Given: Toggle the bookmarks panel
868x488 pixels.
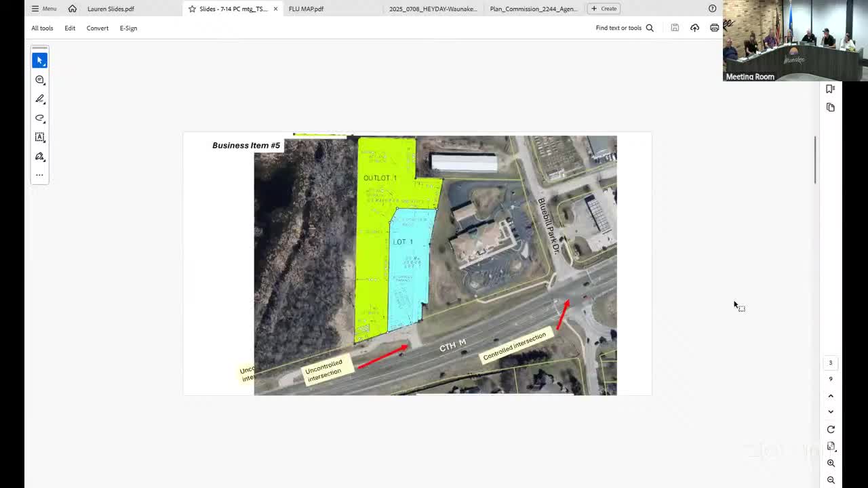Looking at the screenshot, I should coord(831,89).
